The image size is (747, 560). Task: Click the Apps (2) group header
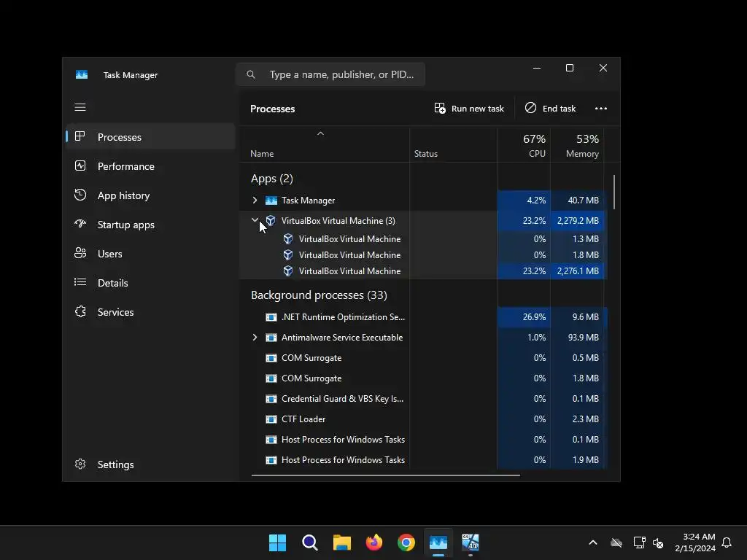coord(272,179)
